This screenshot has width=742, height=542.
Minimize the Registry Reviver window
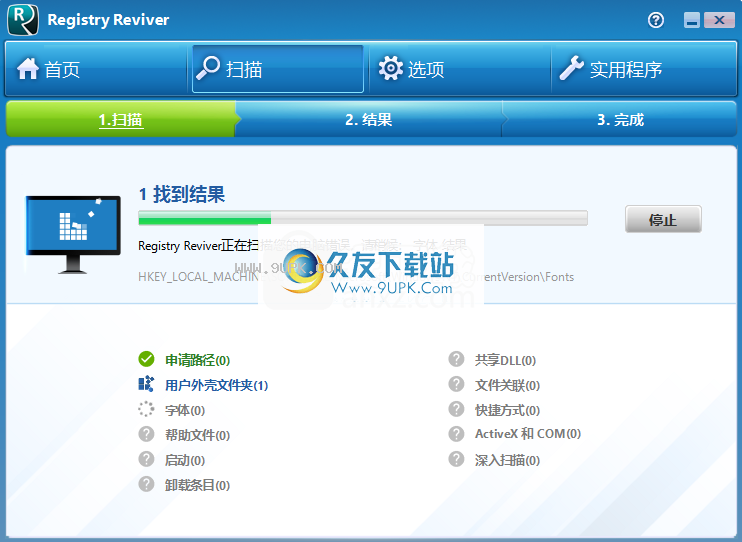click(x=691, y=20)
